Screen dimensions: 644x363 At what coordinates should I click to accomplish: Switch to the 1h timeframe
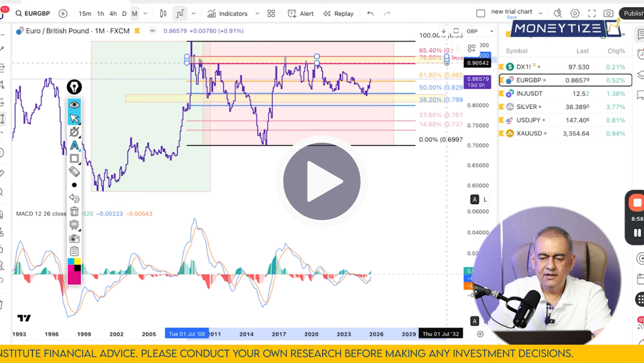tap(101, 13)
